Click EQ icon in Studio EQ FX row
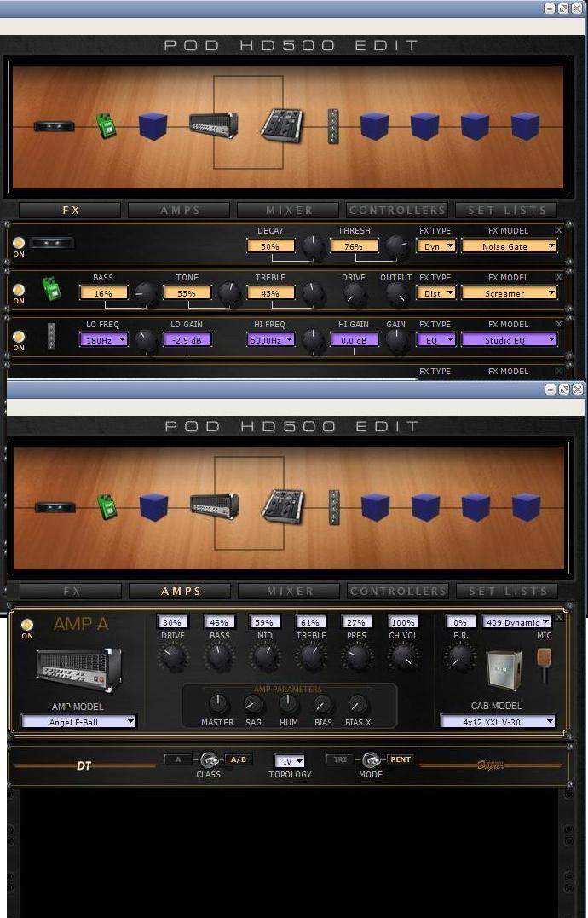Image resolution: width=588 pixels, height=918 pixels. (51, 337)
